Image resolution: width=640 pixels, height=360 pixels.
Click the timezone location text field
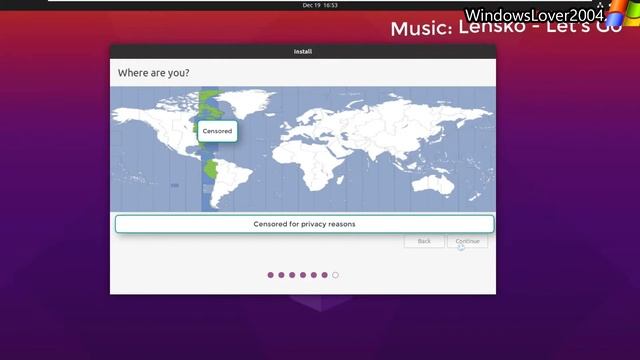(x=304, y=224)
